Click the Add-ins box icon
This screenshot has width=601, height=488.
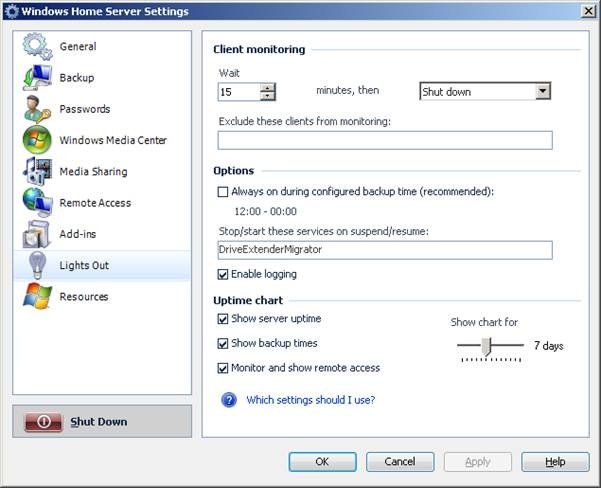37,234
